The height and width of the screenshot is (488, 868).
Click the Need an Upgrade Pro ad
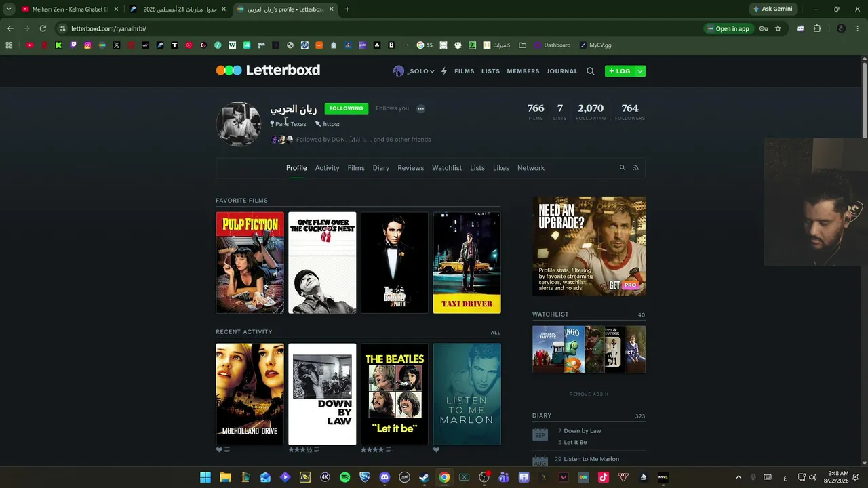(x=589, y=246)
